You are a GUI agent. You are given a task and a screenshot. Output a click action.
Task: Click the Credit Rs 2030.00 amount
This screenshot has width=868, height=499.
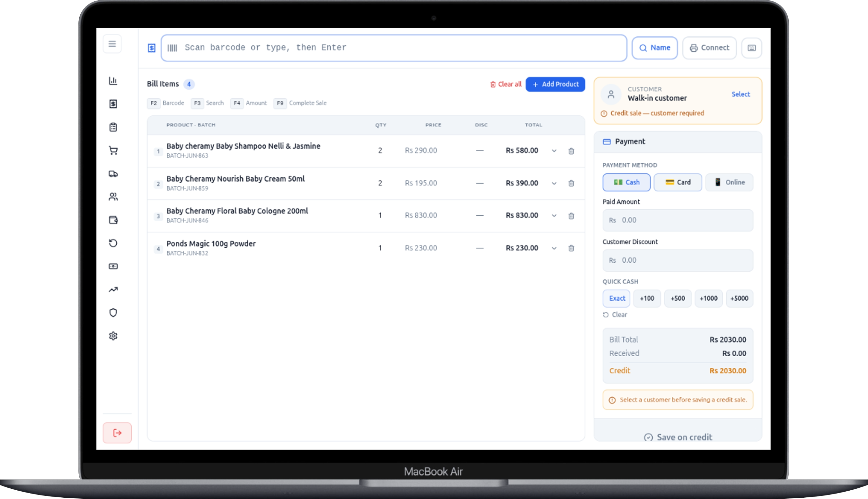click(728, 371)
